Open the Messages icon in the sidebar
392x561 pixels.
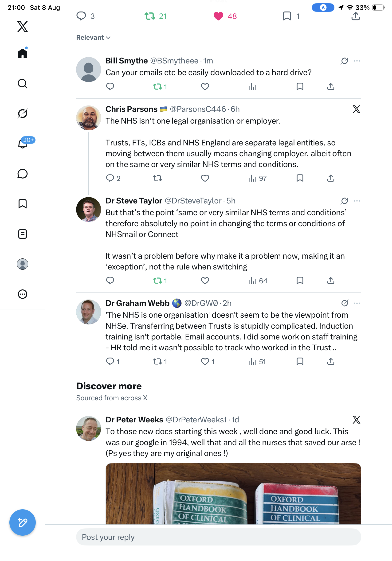(23, 174)
